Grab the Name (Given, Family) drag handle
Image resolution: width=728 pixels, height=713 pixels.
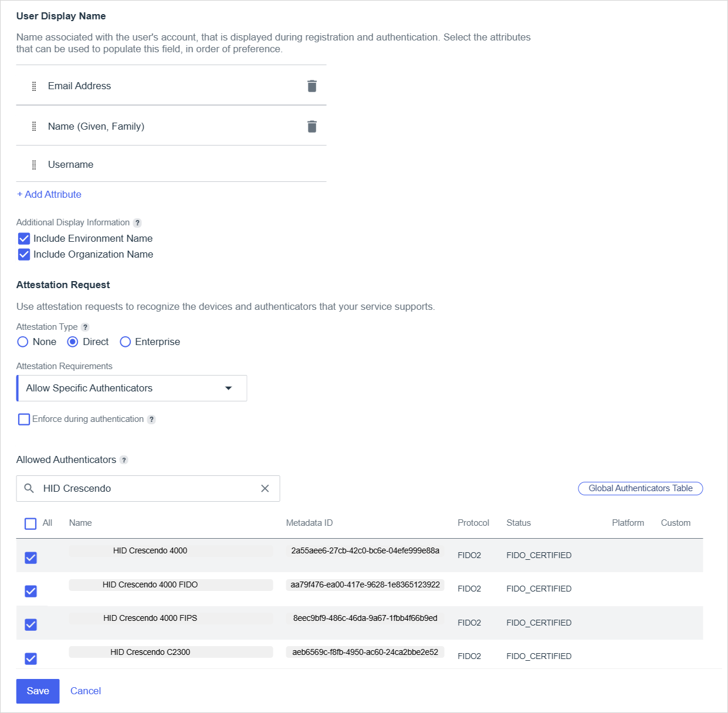[x=34, y=127]
